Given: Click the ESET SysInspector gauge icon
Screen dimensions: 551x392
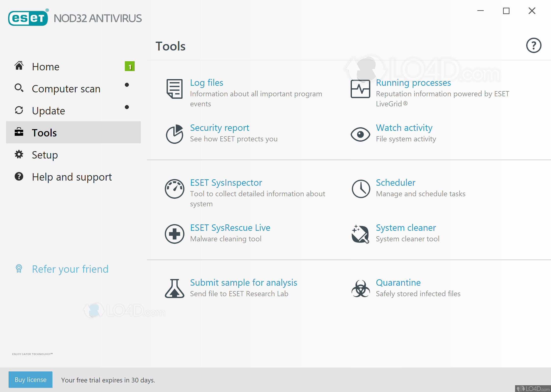Looking at the screenshot, I should [x=174, y=189].
